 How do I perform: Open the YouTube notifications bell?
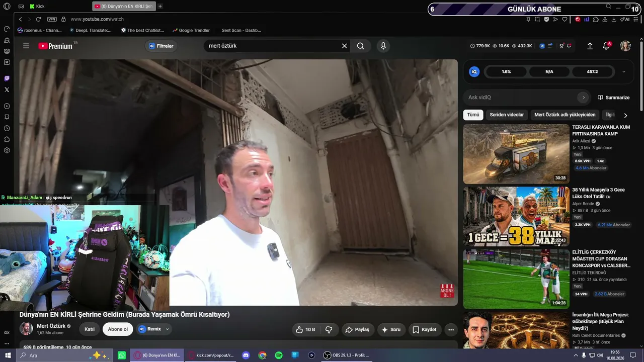[x=606, y=46]
